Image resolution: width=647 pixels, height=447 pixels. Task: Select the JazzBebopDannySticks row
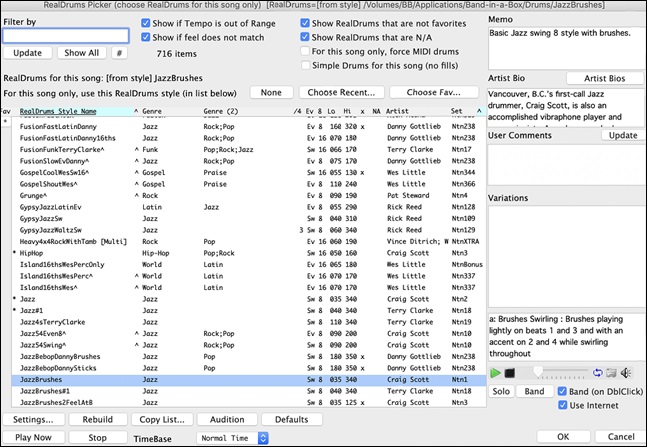249,368
